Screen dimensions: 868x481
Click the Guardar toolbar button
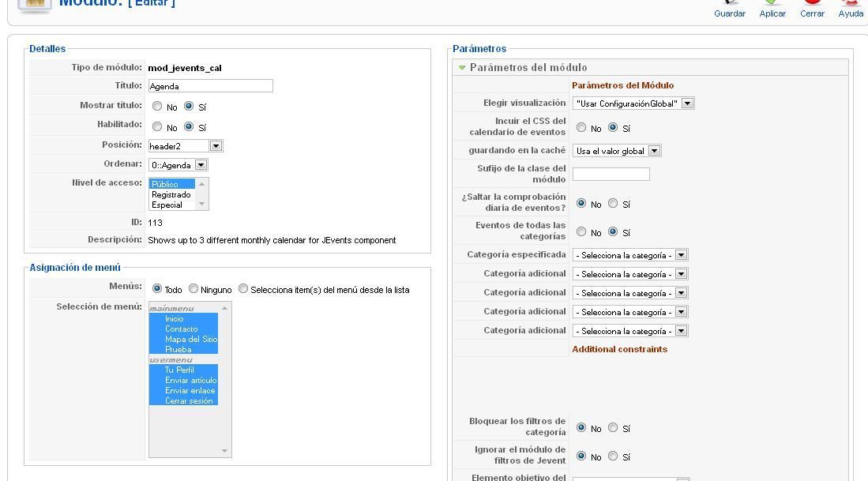tap(730, 10)
